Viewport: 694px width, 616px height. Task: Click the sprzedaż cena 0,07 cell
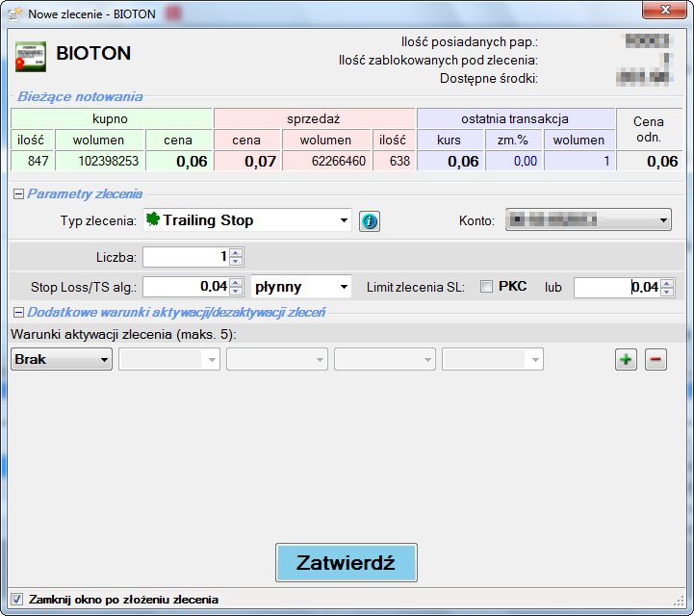click(x=247, y=161)
